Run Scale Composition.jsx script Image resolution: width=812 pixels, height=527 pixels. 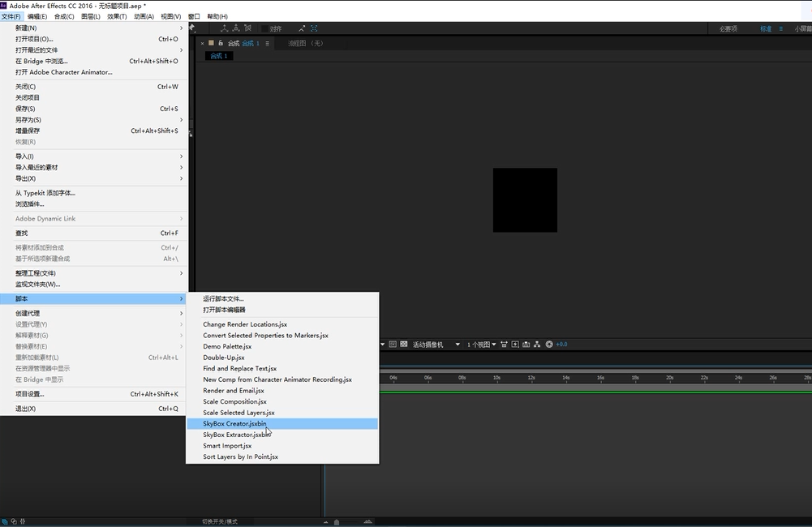pyautogui.click(x=282, y=401)
